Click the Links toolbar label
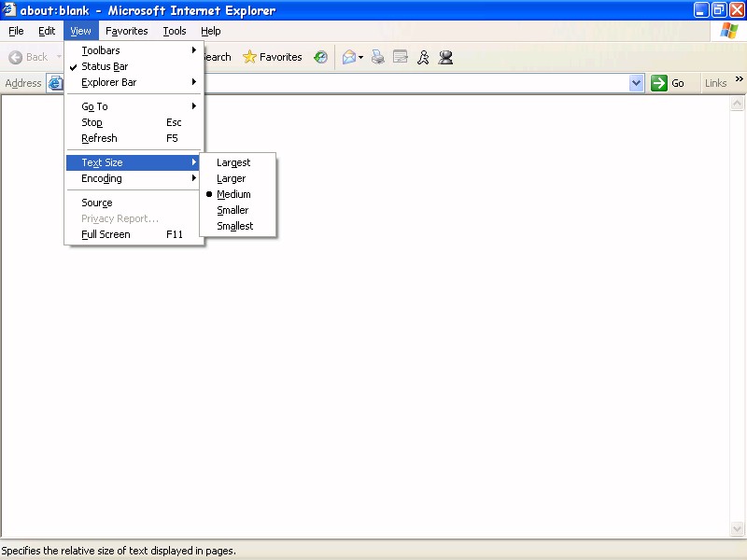 click(715, 83)
